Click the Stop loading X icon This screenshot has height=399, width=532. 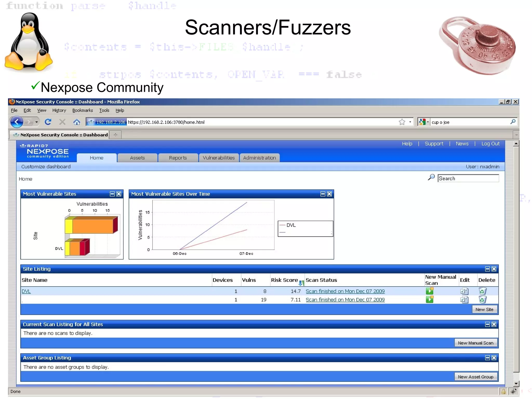click(62, 122)
